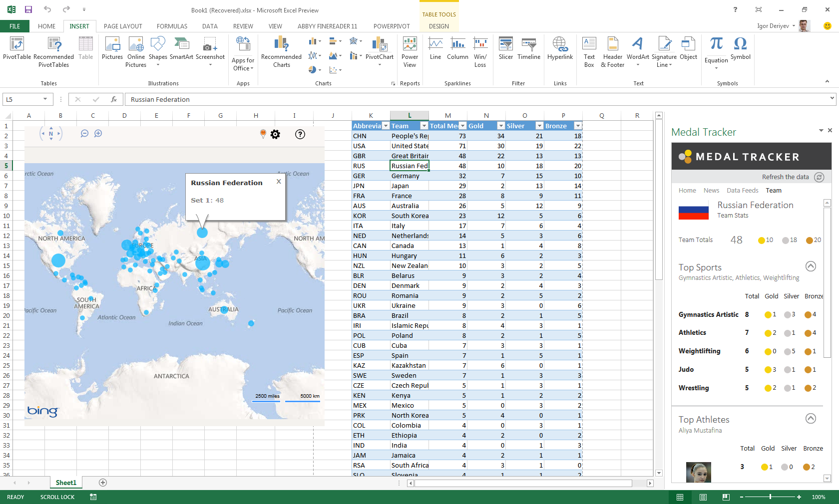Adjust the zoom slider handle
This screenshot has width=839, height=504.
click(x=771, y=497)
